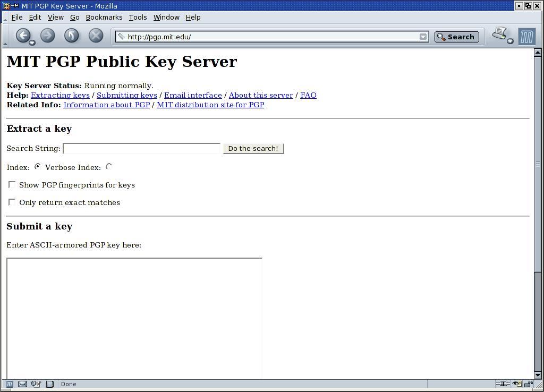Screen dimensions: 544x392
Task: Open the Back button history dropdown arrow
Action: tap(32, 42)
